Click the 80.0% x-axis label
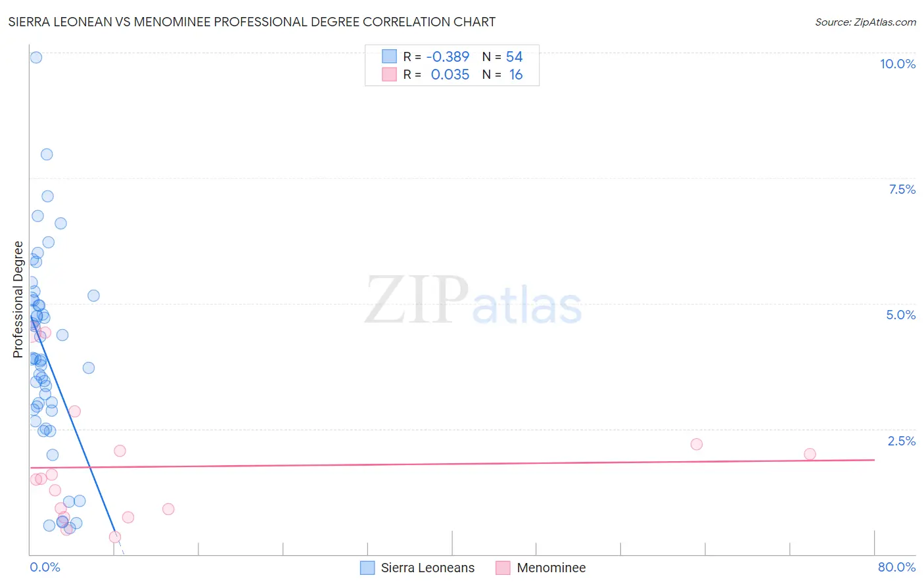Viewport: 924px width, 586px height. 896,567
